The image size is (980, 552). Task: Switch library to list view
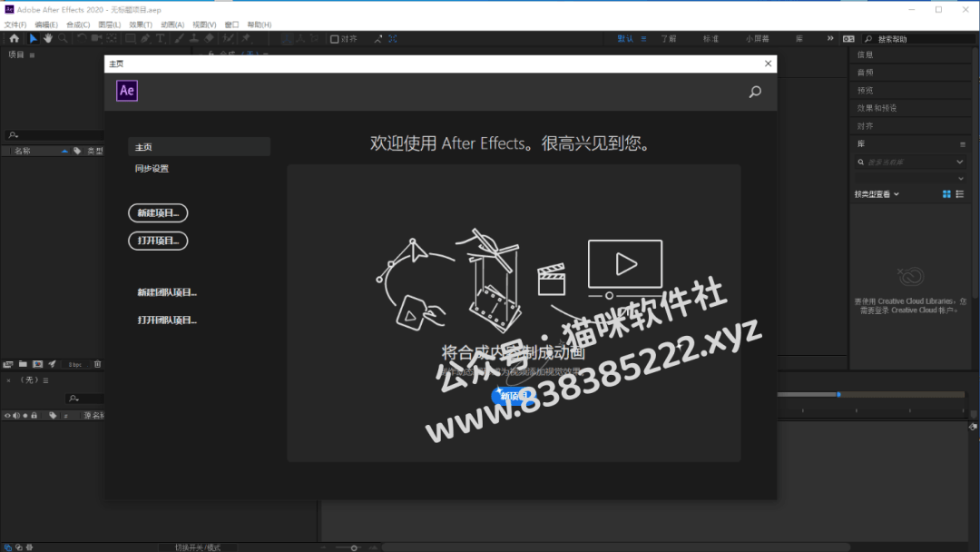pos(960,194)
